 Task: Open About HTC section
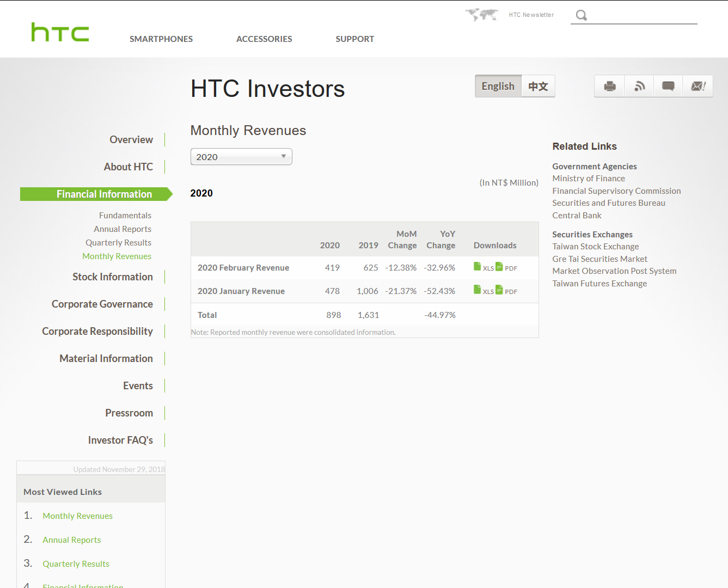tap(129, 167)
